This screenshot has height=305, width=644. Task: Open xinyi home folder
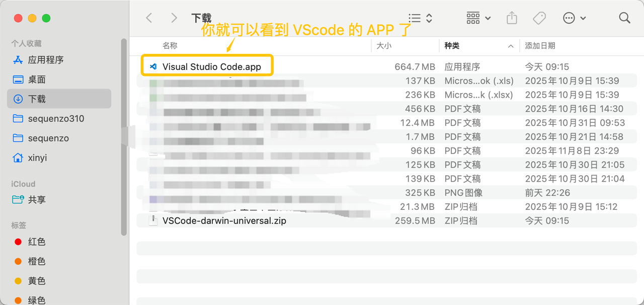click(37, 158)
